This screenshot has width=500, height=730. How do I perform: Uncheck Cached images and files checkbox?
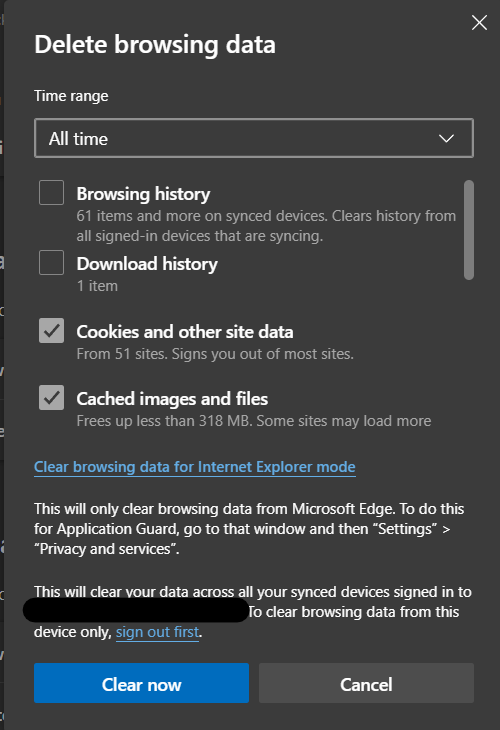52,398
